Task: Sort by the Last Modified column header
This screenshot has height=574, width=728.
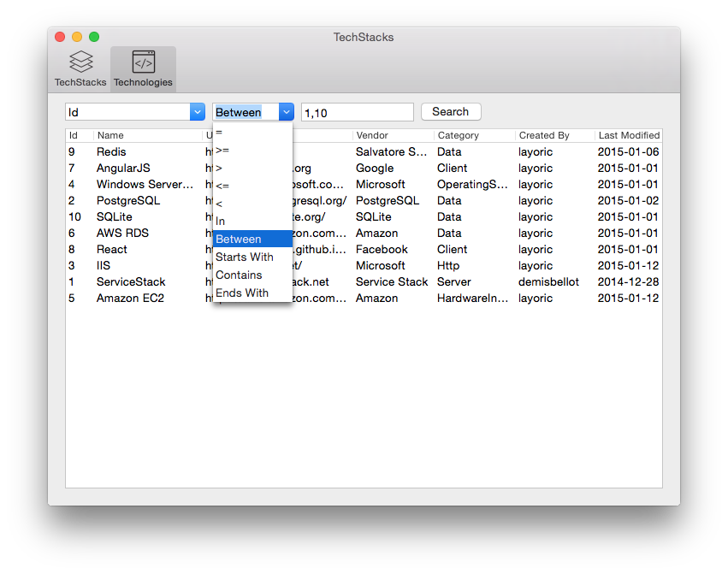Action: pyautogui.click(x=629, y=134)
